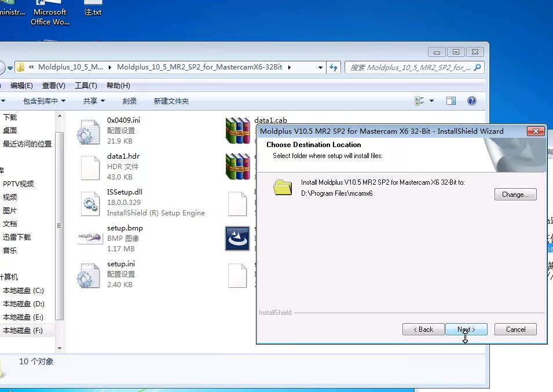Image resolution: width=553 pixels, height=392 pixels.
Task: Select 视频 library in navigation pane
Action: click(10, 197)
